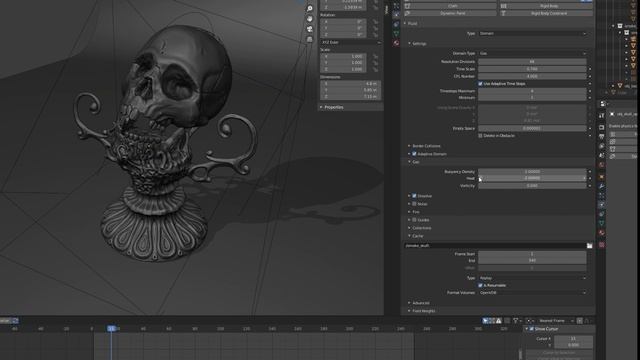Enable Delete in Obstacle checkbox

point(480,136)
